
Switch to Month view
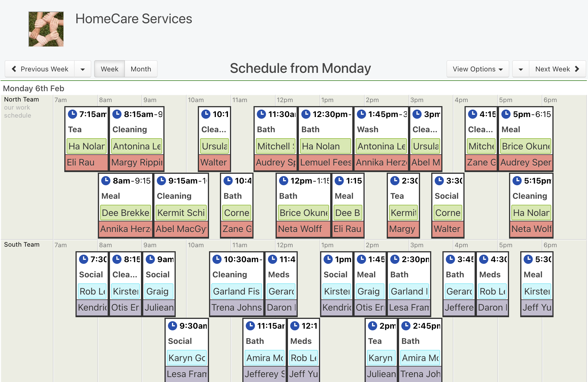click(141, 69)
